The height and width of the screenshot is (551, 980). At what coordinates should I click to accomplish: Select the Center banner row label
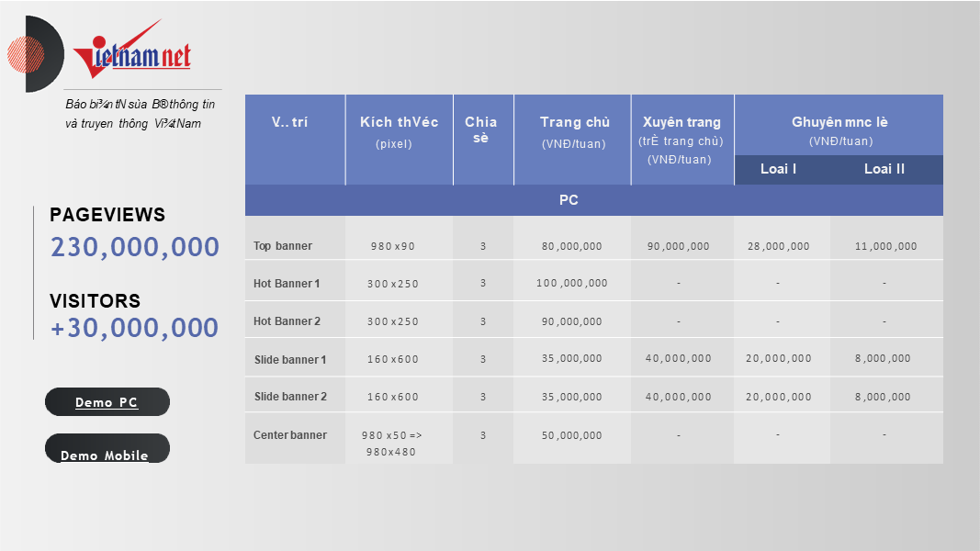point(290,435)
